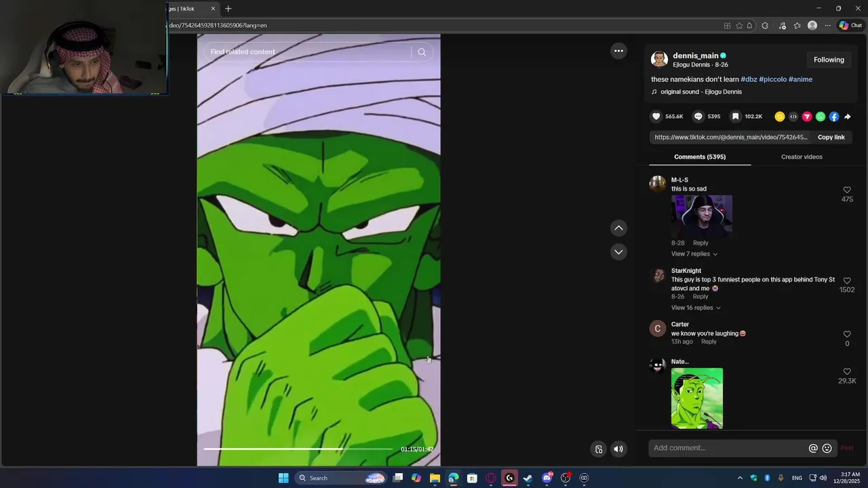The width and height of the screenshot is (868, 488).
Task: Reply to M-L-S comment
Action: (701, 243)
